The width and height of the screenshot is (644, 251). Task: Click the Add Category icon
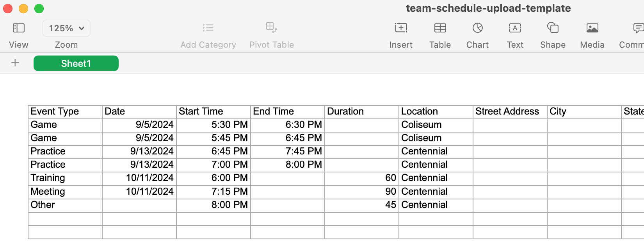pyautogui.click(x=208, y=28)
